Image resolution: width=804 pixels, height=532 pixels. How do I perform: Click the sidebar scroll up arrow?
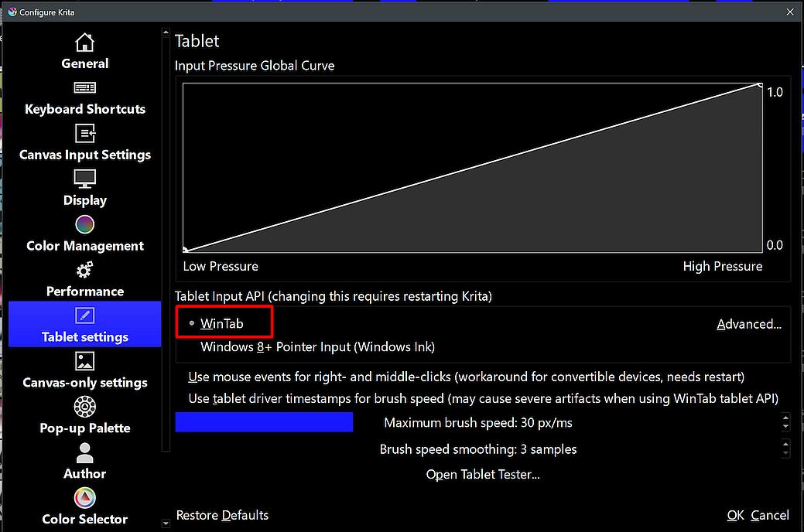click(165, 32)
